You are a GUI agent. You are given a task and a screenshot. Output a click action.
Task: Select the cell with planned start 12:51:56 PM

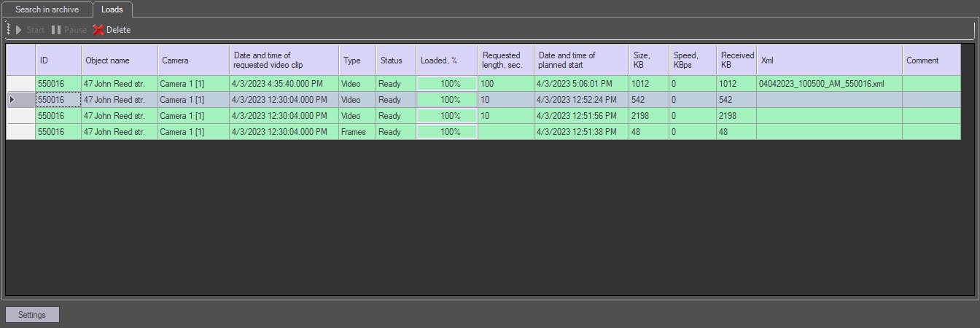point(581,116)
